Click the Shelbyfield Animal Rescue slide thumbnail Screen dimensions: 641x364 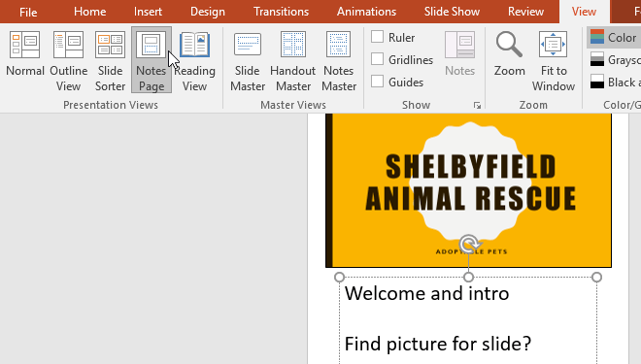tap(468, 190)
